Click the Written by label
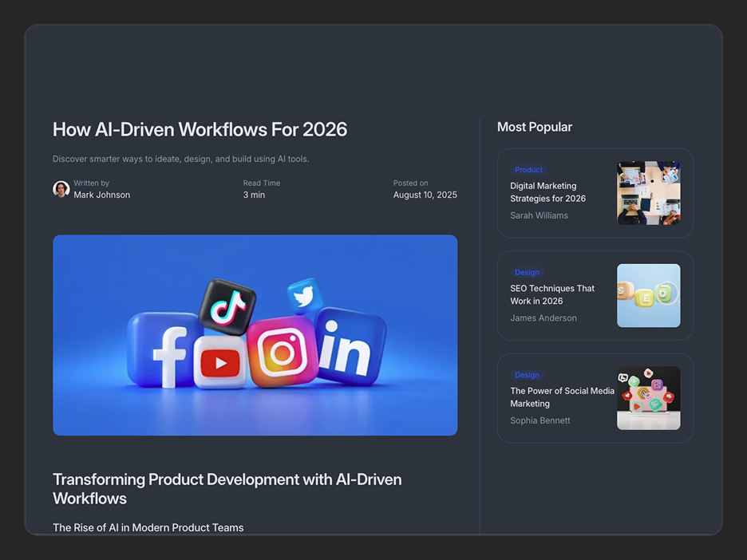Screen dimensions: 747x560 click(x=92, y=183)
